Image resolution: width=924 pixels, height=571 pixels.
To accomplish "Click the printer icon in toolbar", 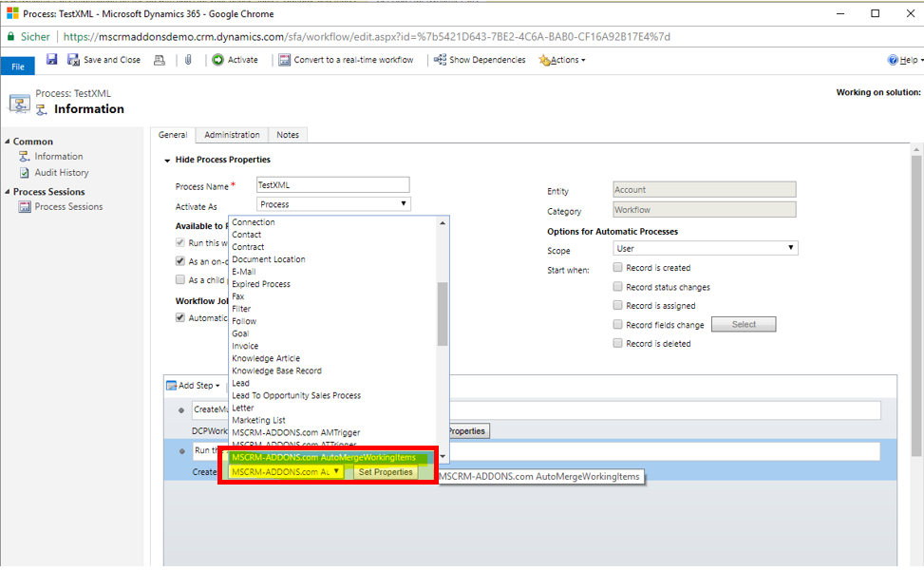I will click(x=160, y=60).
